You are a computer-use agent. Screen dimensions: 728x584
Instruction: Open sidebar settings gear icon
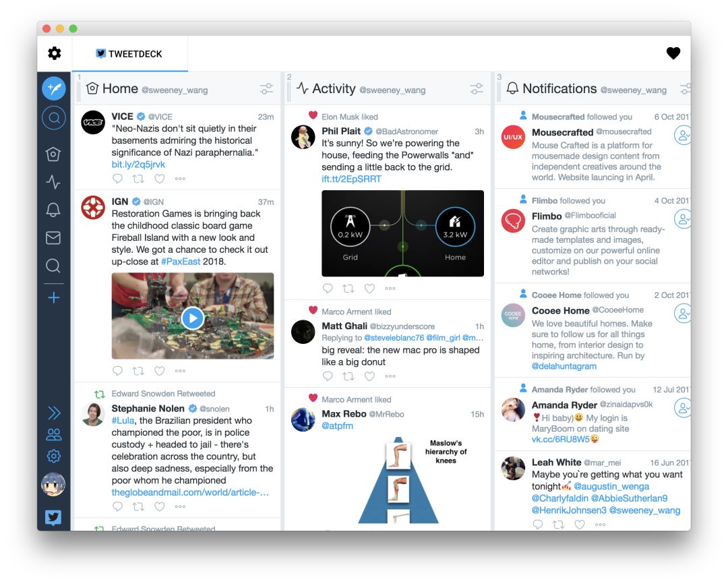click(x=54, y=456)
